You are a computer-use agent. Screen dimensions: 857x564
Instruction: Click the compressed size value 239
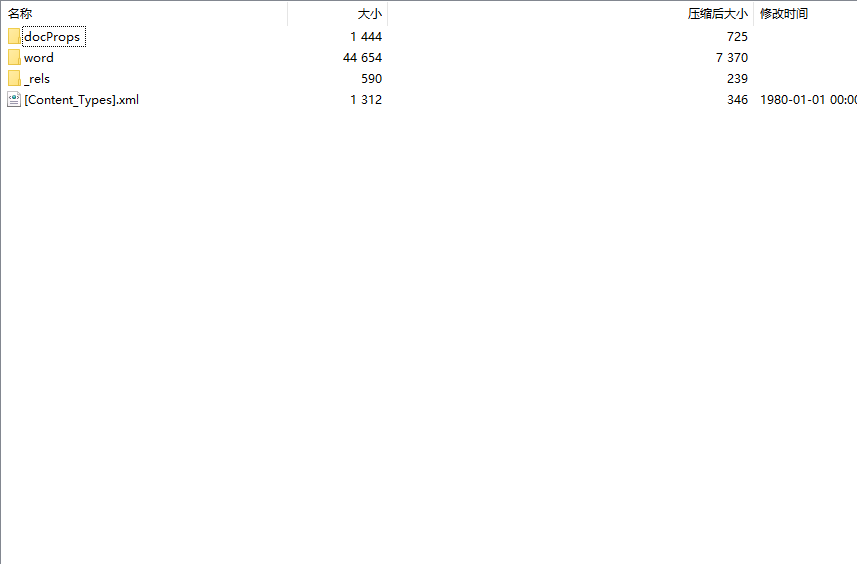[x=737, y=79]
